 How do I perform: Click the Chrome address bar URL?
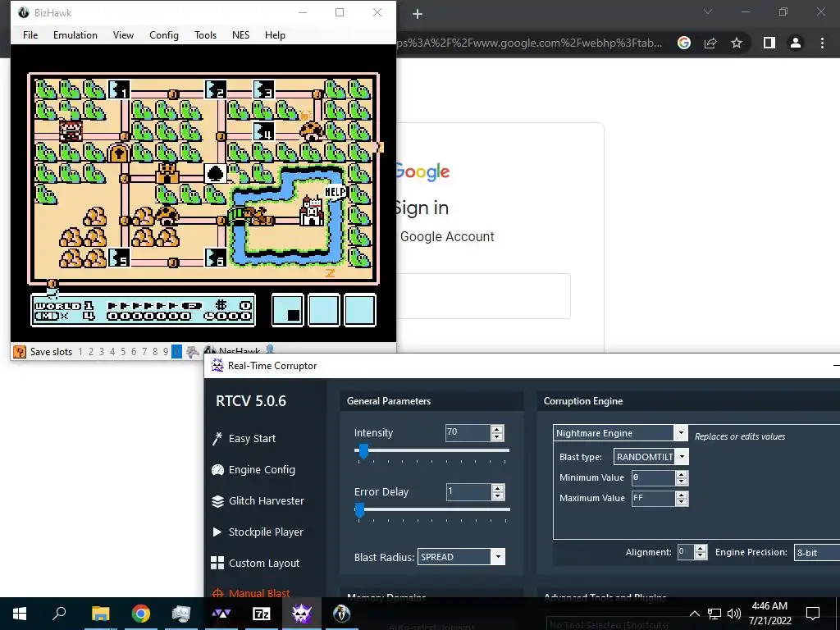pos(529,43)
